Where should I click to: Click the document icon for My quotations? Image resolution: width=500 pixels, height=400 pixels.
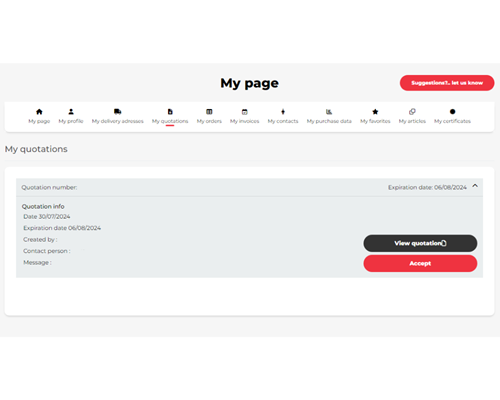point(170,112)
